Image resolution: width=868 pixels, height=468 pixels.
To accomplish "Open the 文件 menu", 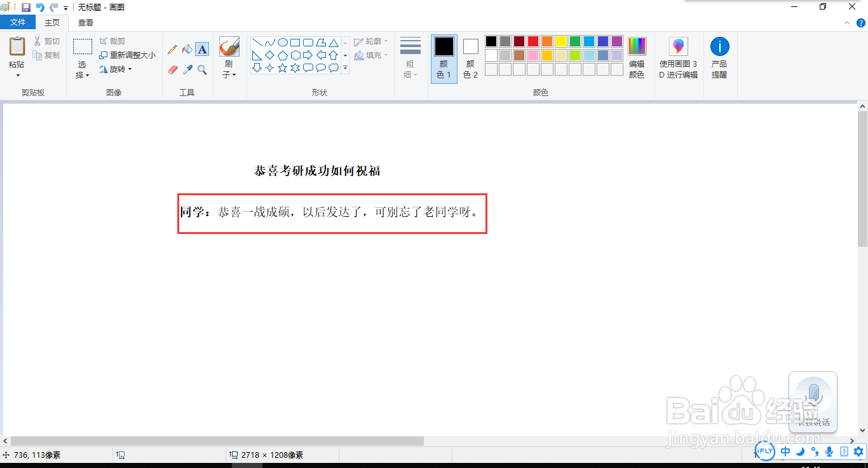I will [x=18, y=21].
